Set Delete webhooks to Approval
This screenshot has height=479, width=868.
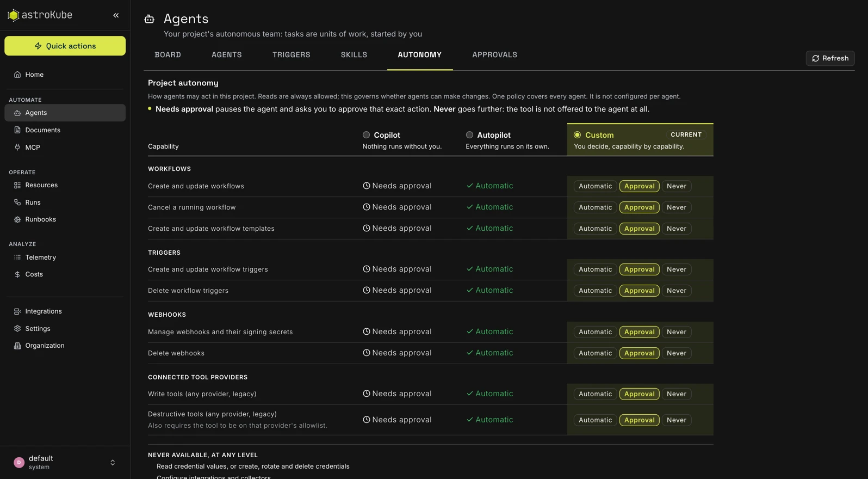pyautogui.click(x=639, y=353)
